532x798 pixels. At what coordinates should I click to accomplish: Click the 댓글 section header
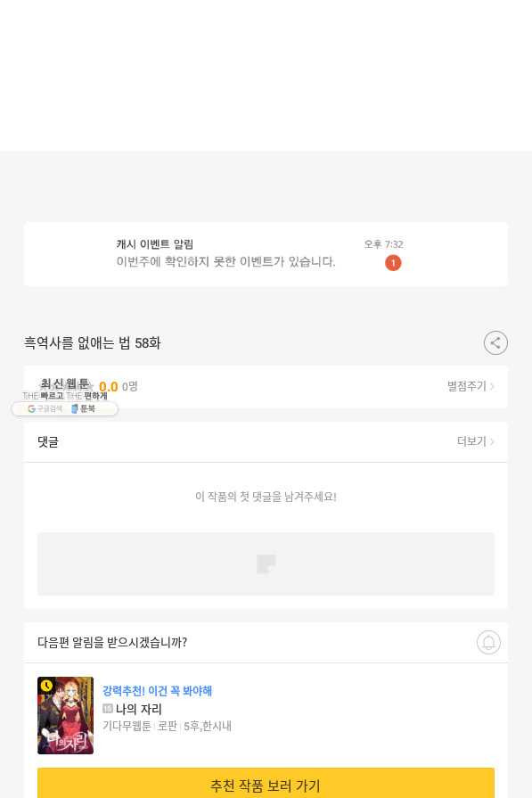(x=48, y=441)
